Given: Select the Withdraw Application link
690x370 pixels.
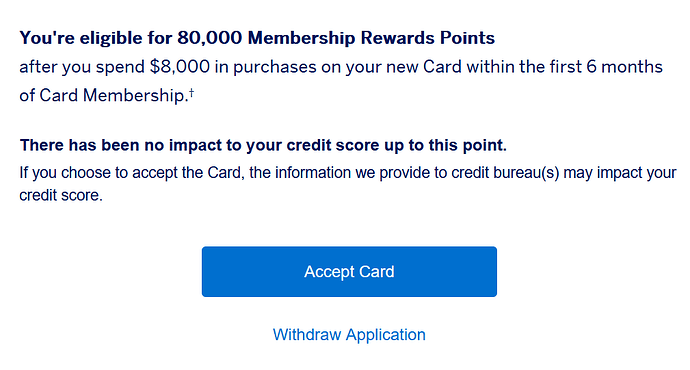Looking at the screenshot, I should click(349, 334).
